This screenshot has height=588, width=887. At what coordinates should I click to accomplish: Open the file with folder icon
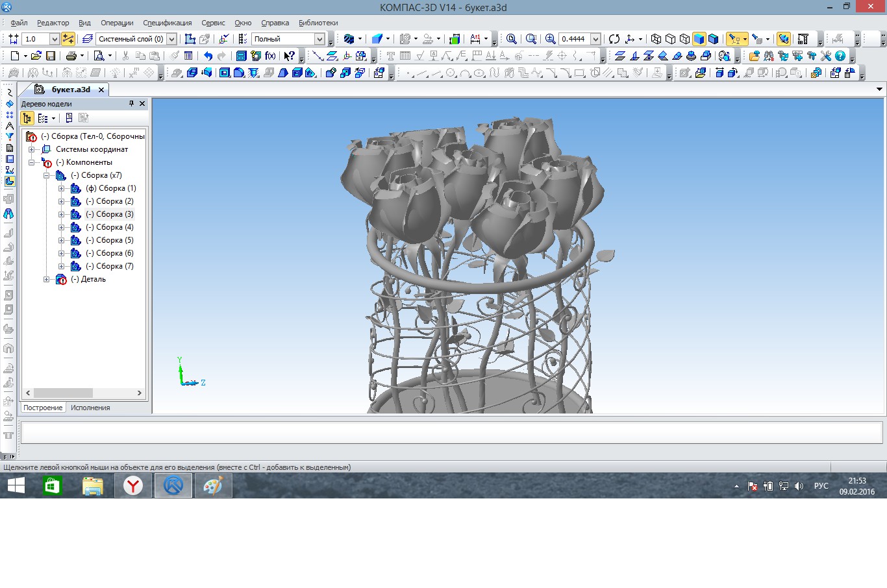(x=36, y=56)
